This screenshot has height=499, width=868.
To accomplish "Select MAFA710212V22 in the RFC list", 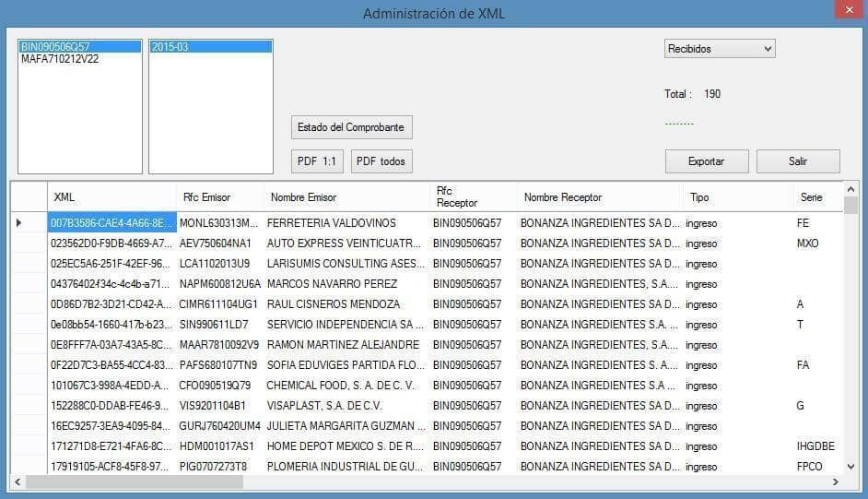I will (x=80, y=59).
